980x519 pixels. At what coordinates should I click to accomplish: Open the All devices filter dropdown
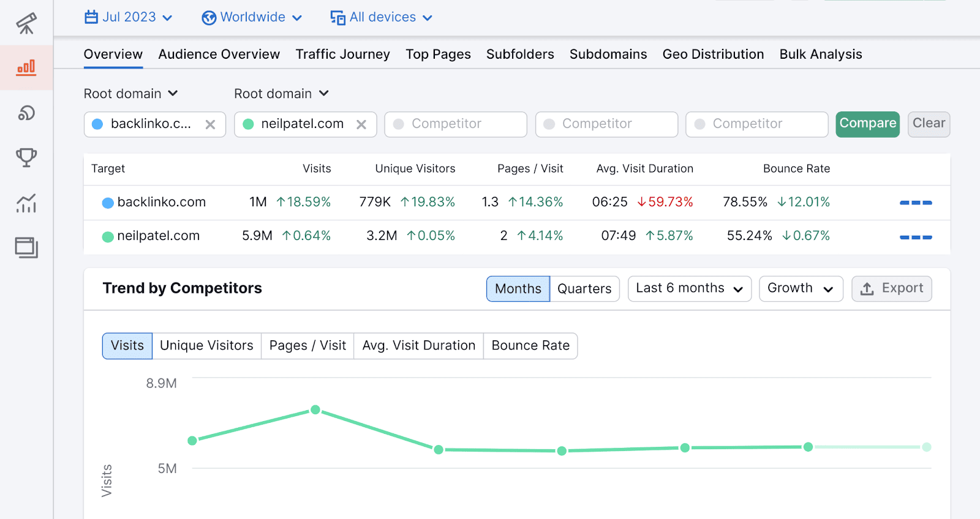click(x=381, y=17)
